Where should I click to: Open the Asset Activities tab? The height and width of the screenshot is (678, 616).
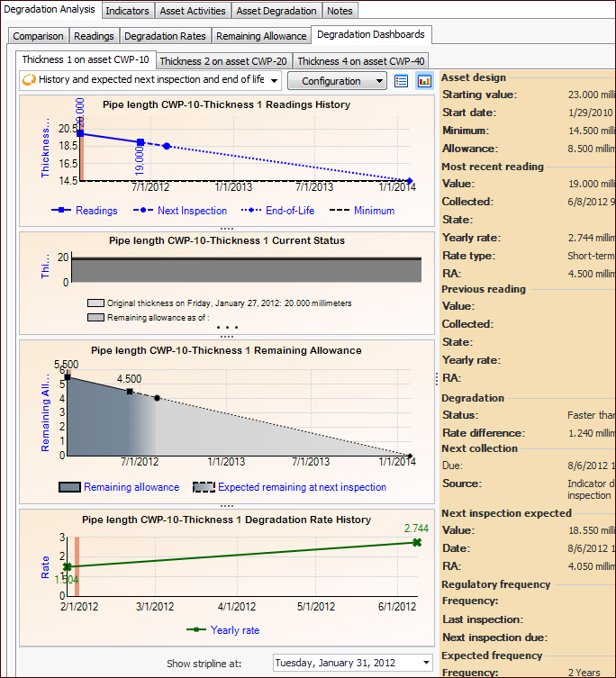[x=194, y=11]
